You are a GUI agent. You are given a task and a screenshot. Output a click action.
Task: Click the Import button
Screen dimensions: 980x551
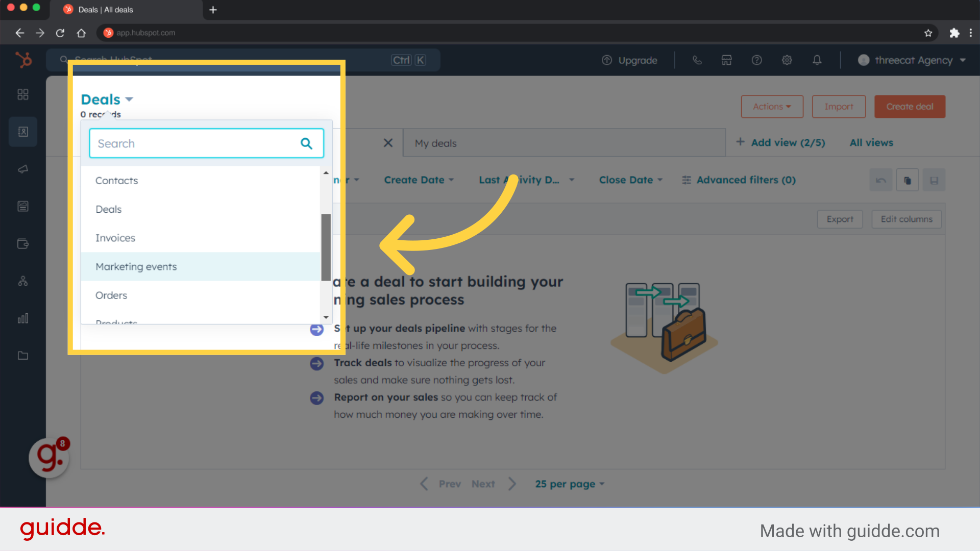tap(839, 107)
